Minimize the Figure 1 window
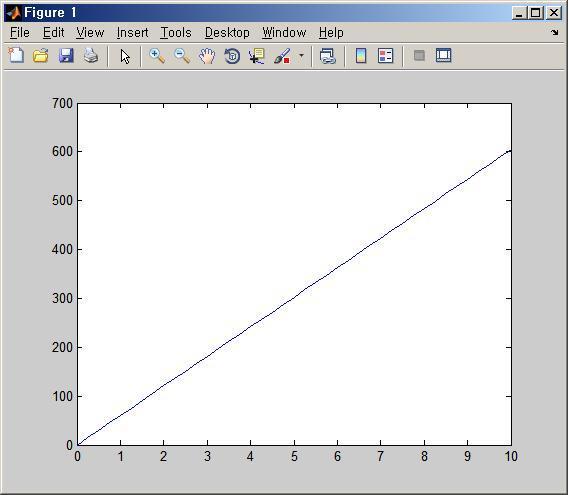 point(519,13)
